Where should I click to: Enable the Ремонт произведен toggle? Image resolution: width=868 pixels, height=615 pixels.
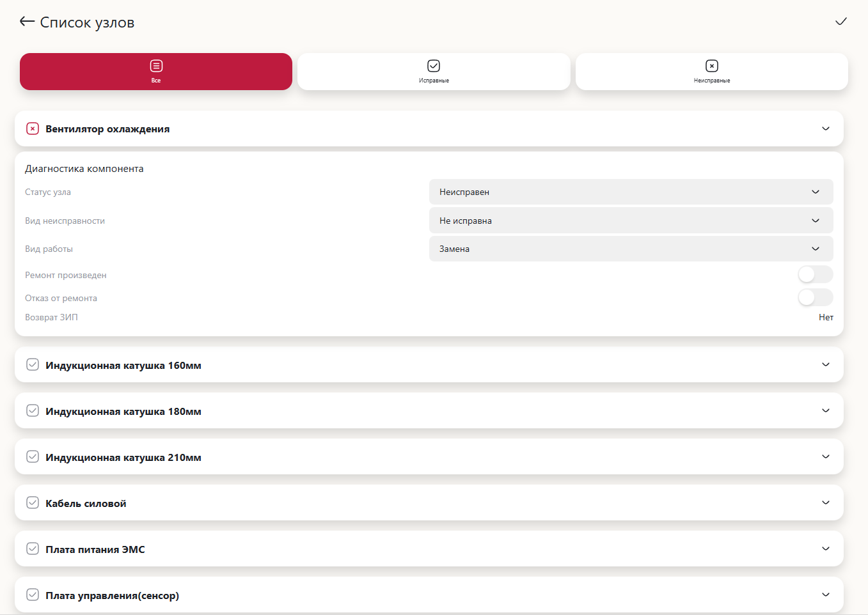pos(815,275)
